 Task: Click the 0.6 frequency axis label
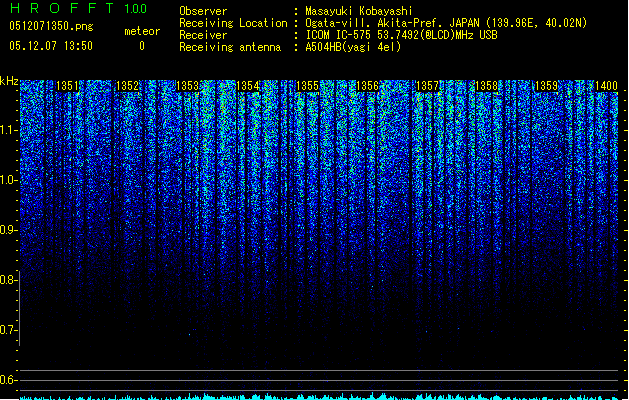[8, 380]
